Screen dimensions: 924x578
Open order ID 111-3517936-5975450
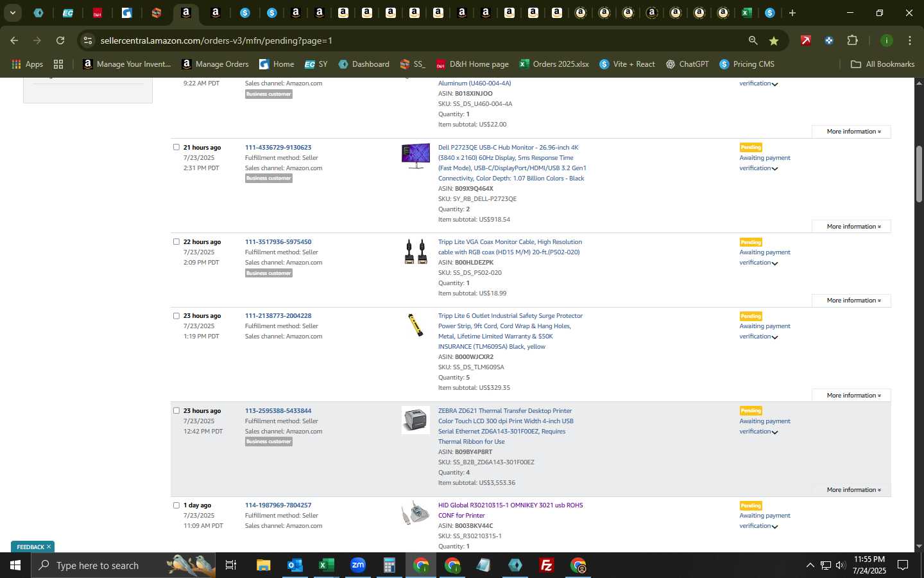pos(278,241)
